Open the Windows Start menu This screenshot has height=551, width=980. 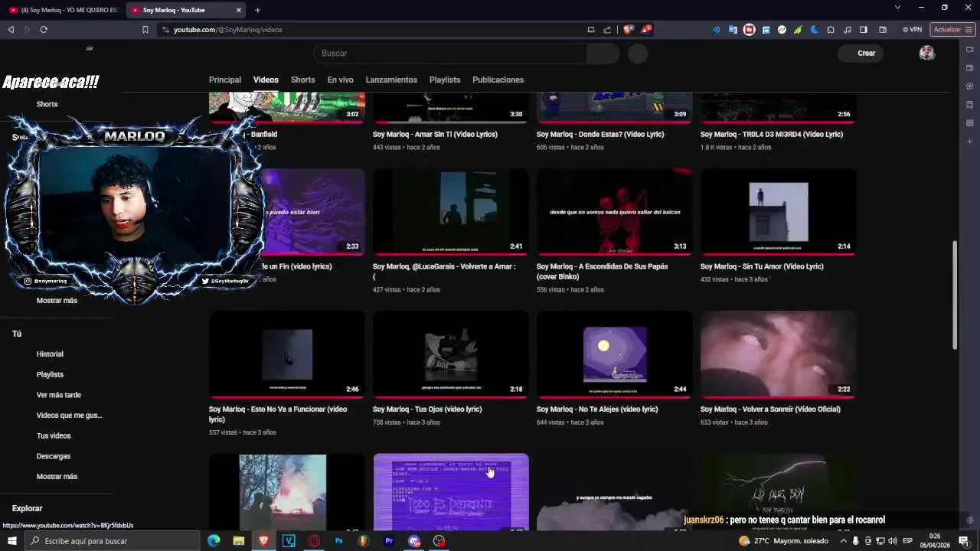11,541
